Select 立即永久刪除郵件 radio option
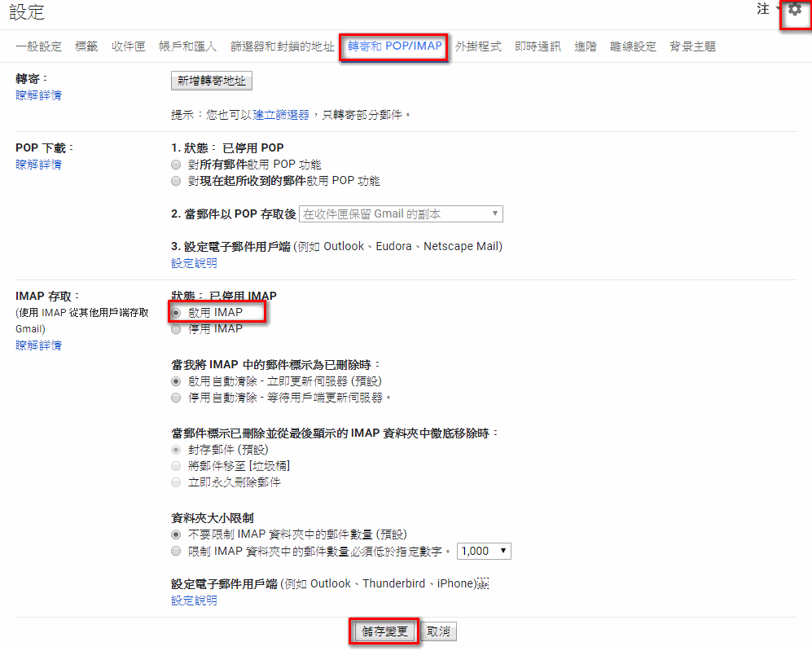 [176, 482]
